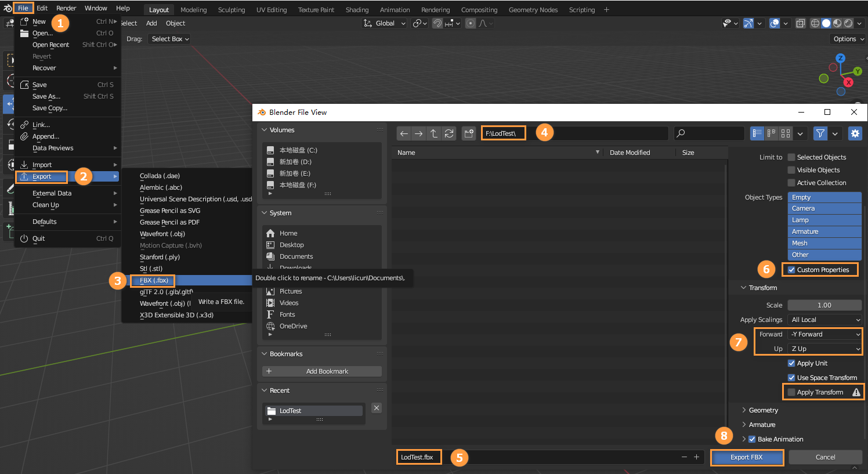The height and width of the screenshot is (474, 868).
Task: Toggle file filtering funnel icon
Action: [820, 133]
